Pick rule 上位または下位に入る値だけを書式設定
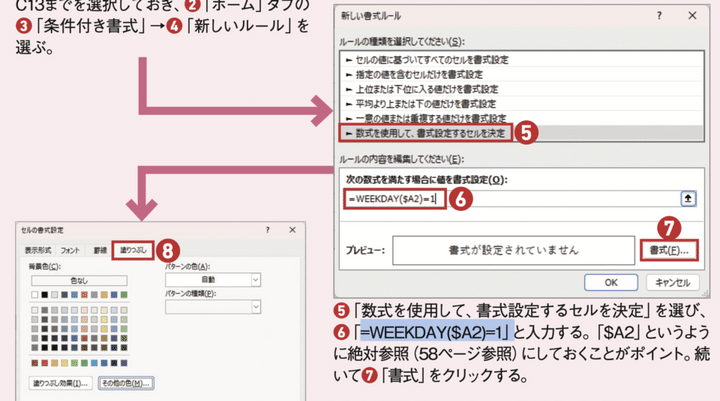Image resolution: width=720 pixels, height=401 pixels. click(419, 89)
